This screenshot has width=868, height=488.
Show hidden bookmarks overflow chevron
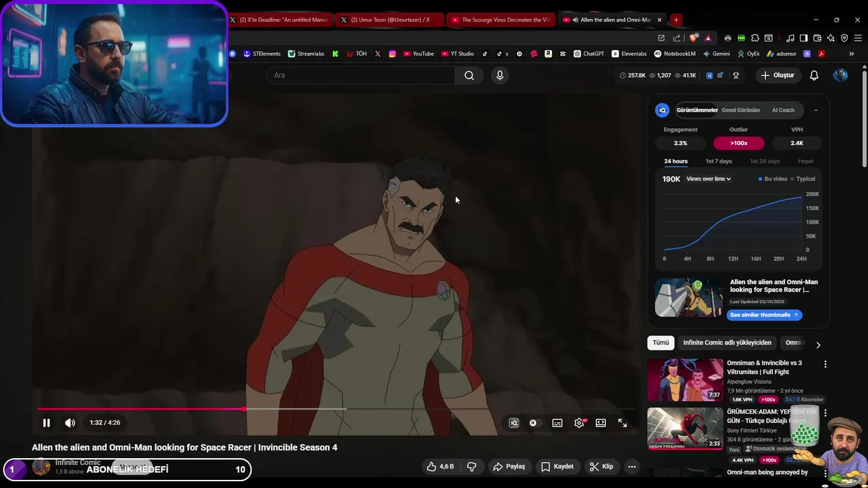[x=852, y=54]
